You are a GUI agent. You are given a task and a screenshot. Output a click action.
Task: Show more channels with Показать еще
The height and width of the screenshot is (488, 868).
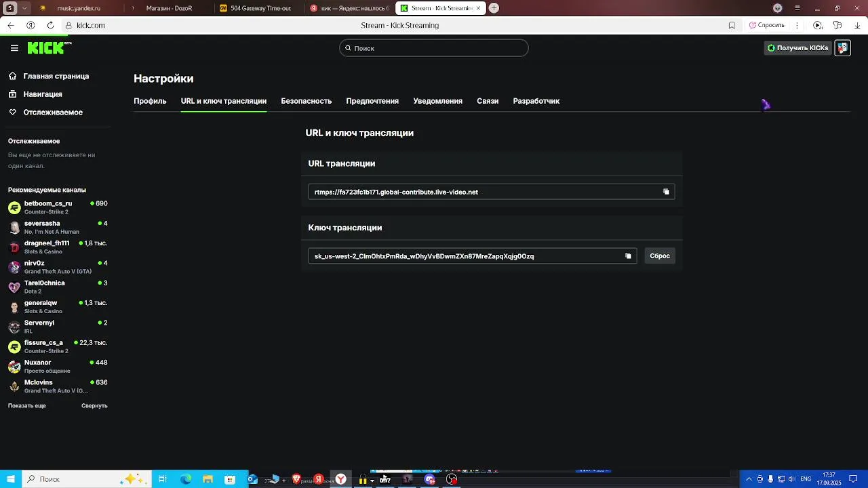click(x=27, y=406)
